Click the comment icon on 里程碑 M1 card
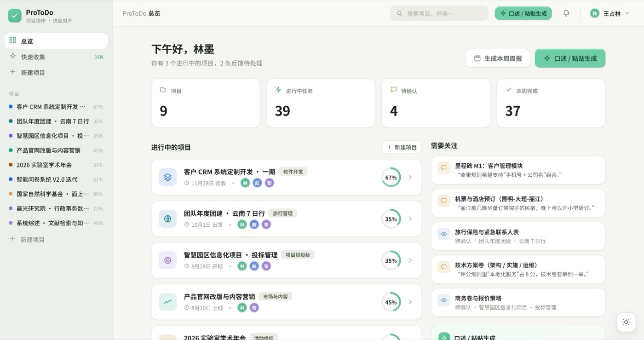The height and width of the screenshot is (340, 644). [x=444, y=168]
